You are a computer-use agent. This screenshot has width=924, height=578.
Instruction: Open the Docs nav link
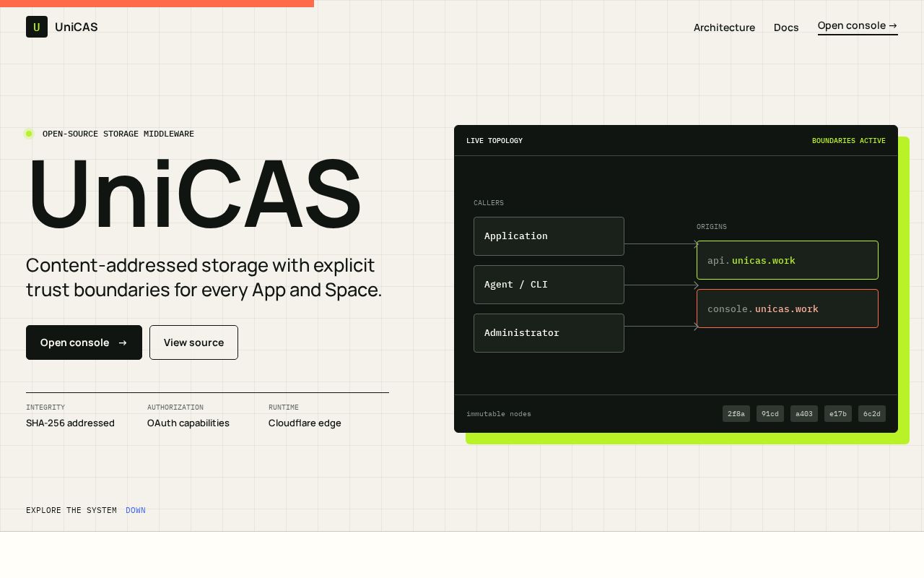pos(786,27)
